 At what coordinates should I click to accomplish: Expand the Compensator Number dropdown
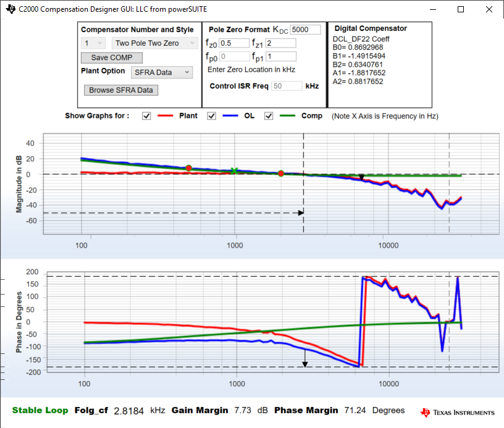[93, 43]
